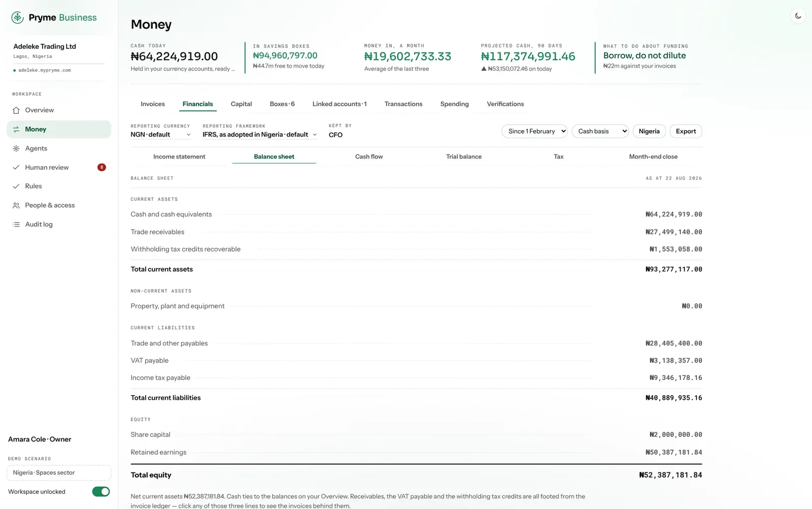
Task: Open the Since 1 February period dropdown
Action: click(535, 131)
